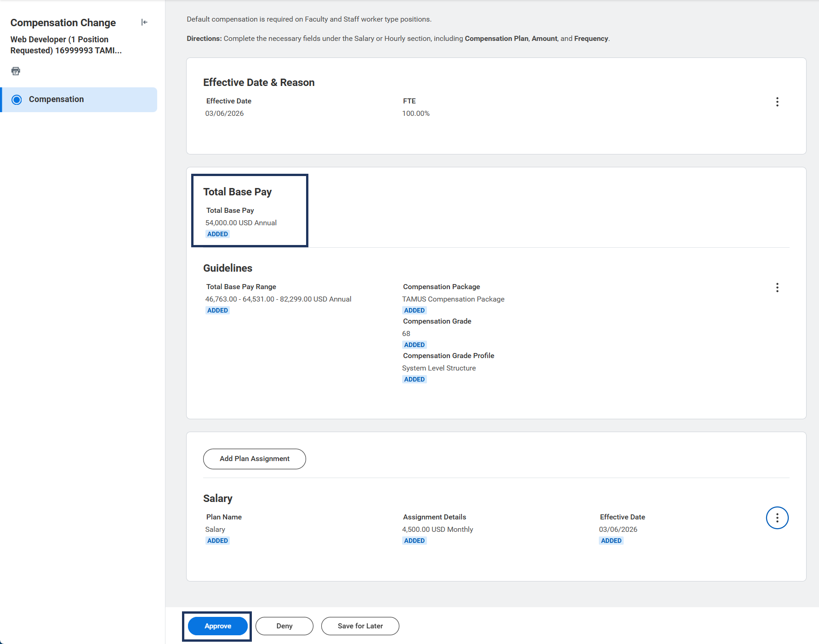This screenshot has height=644, width=819.
Task: Click the ADDED badge under System Level Structure
Action: (x=414, y=379)
